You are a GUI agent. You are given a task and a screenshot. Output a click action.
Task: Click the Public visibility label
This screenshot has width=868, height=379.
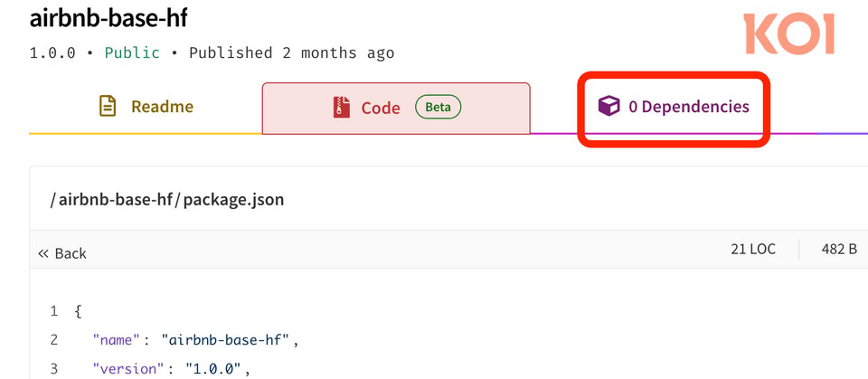pos(132,52)
